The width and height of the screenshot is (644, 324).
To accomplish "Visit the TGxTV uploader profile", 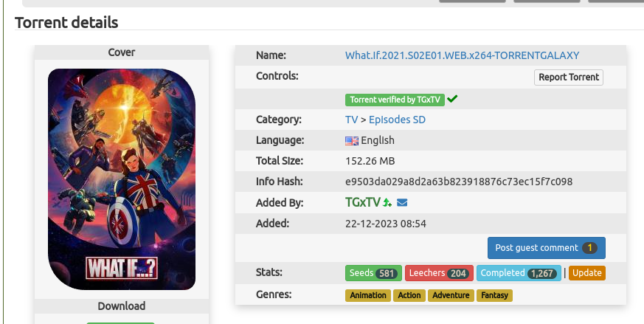I will (x=362, y=202).
